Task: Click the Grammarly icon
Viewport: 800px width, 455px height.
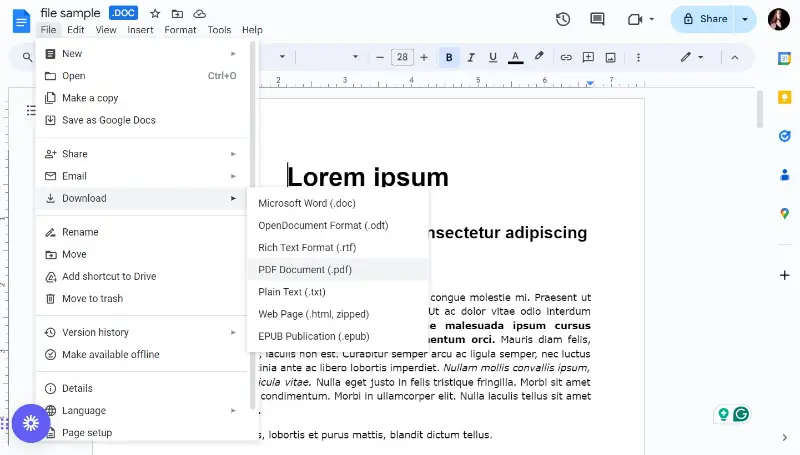Action: tap(741, 414)
